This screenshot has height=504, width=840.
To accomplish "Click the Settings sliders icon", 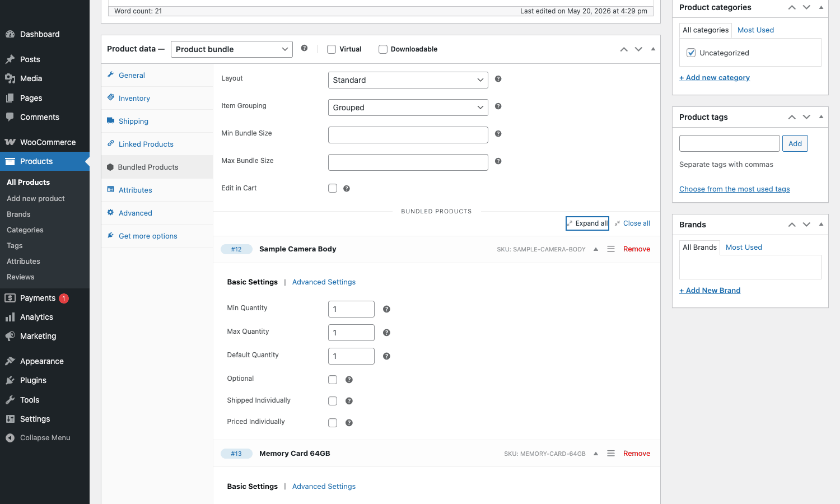I will (10, 419).
